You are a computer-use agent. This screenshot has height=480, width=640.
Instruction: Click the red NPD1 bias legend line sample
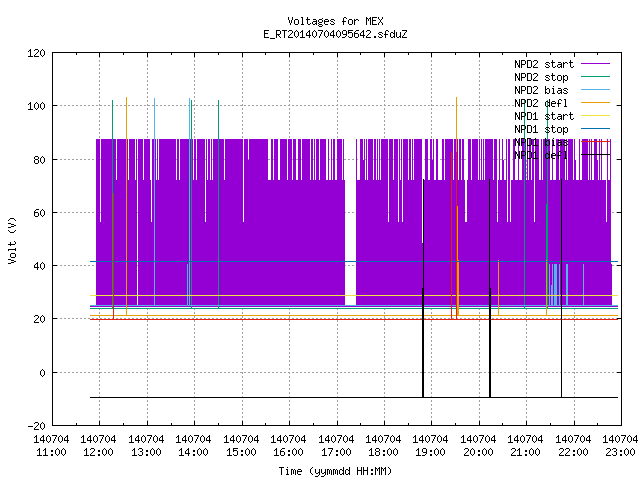point(596,141)
